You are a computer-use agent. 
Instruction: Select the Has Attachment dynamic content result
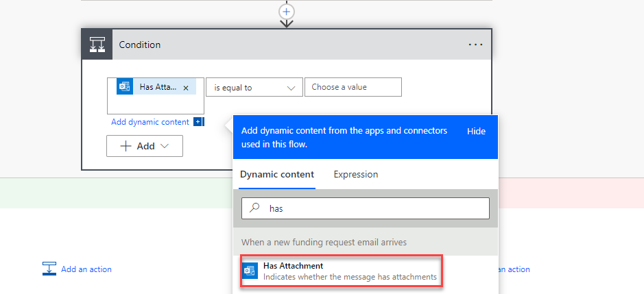(340, 271)
